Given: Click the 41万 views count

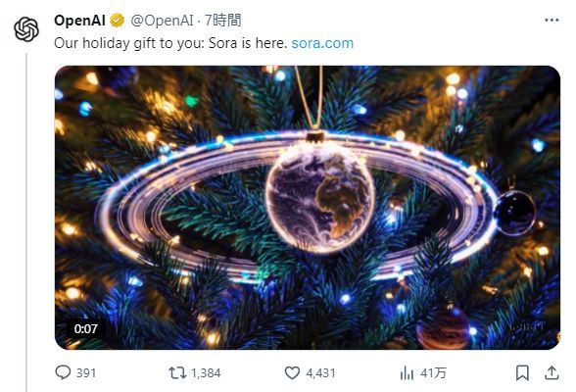Looking at the screenshot, I should tap(433, 373).
